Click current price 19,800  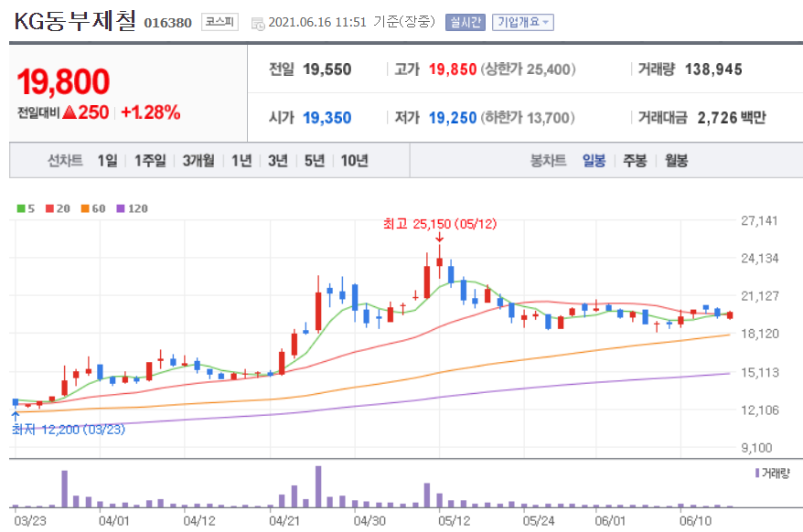(x=63, y=82)
